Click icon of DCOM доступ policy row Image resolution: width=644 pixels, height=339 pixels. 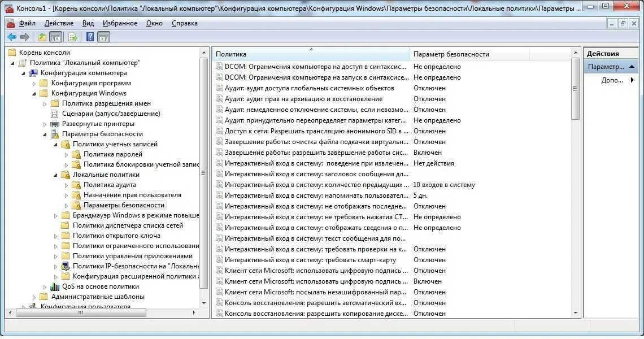coord(219,67)
